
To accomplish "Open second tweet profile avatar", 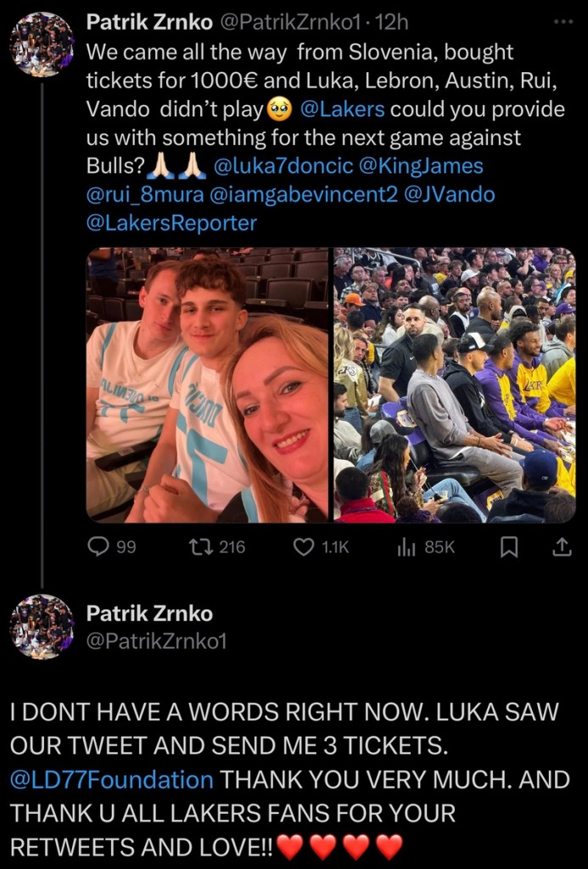I will (x=42, y=626).
